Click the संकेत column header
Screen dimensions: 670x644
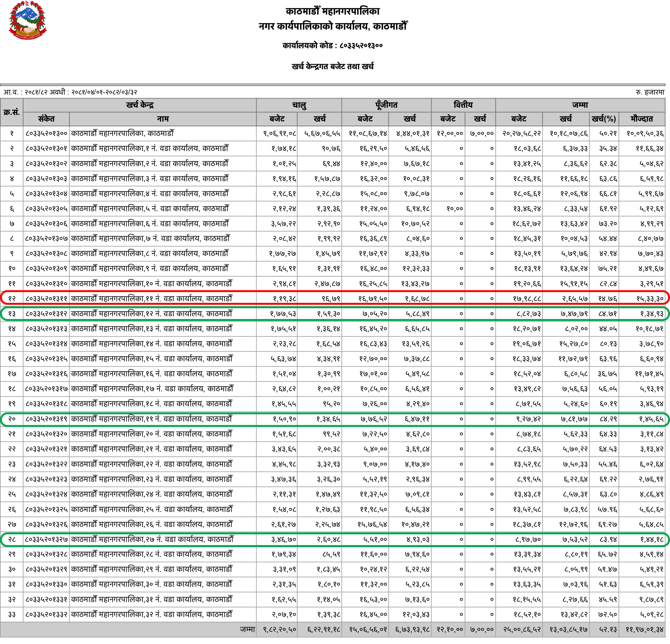[x=46, y=119]
